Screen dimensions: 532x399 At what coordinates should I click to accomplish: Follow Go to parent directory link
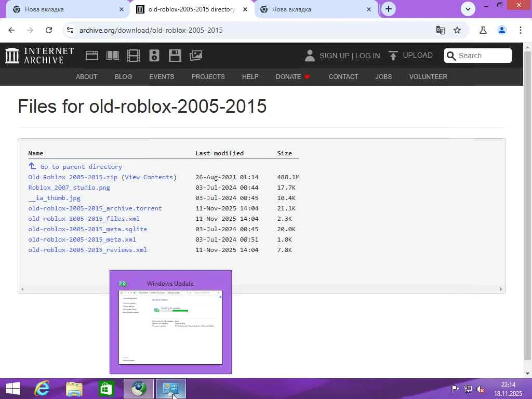(x=81, y=167)
